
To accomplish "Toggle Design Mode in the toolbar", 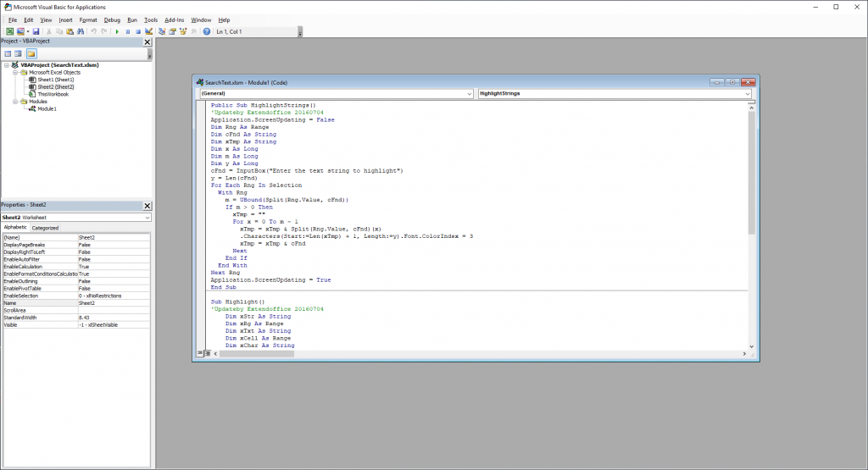I will pos(148,31).
